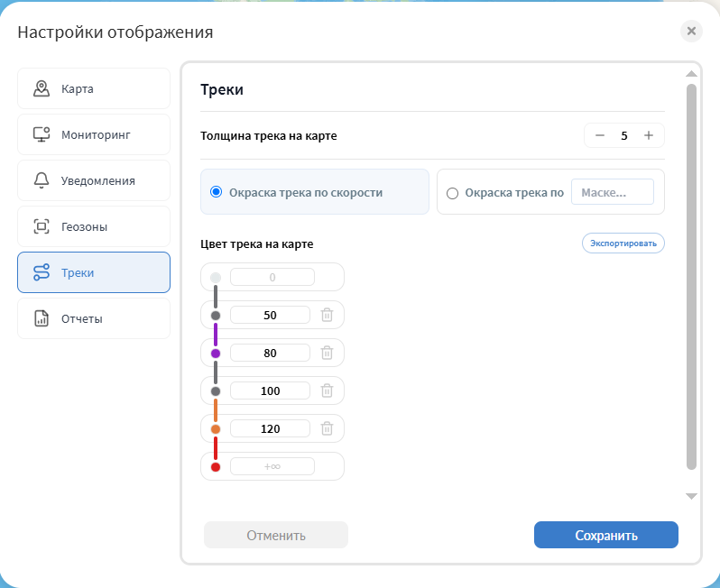Open the Карта settings section
Viewport: 720px width, 588px height.
[x=94, y=88]
